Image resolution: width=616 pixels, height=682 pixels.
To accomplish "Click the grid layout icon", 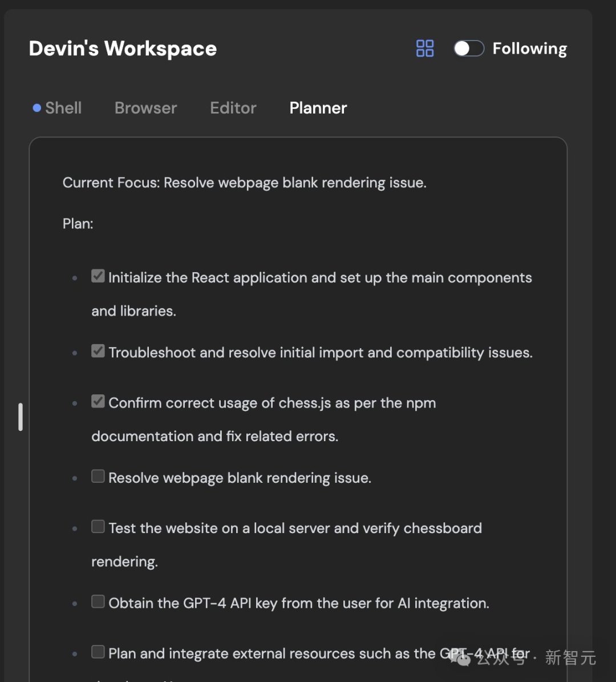I will coord(425,49).
